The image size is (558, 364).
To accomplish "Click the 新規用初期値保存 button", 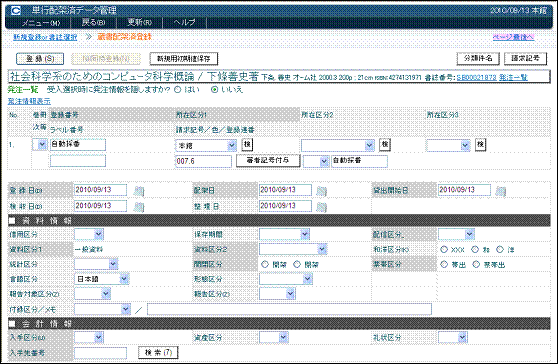I will [x=184, y=59].
